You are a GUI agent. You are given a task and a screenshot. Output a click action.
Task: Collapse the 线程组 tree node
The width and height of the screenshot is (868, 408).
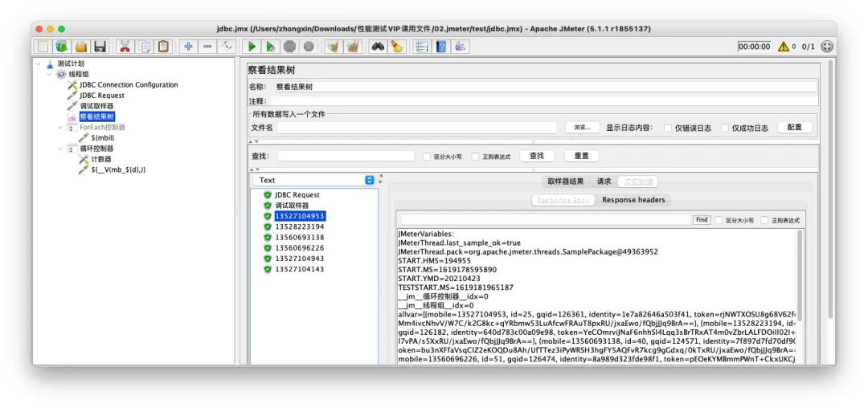tap(49, 74)
